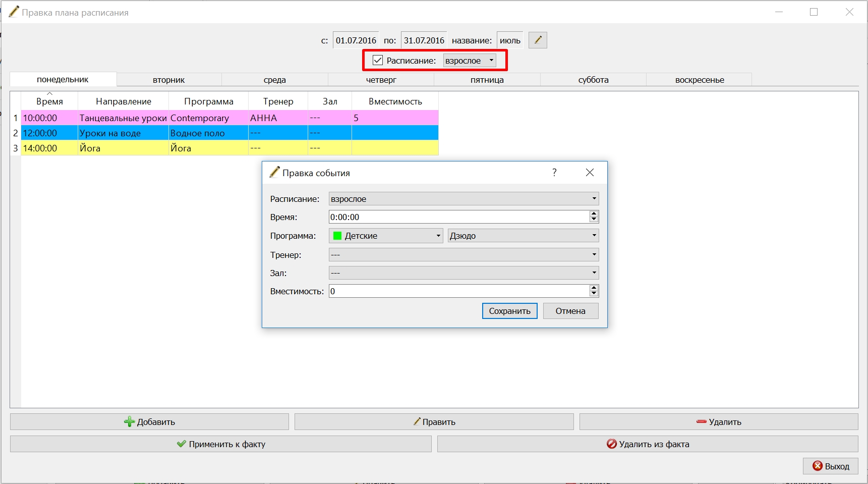Toggle the Расписание checkbox

click(x=378, y=60)
